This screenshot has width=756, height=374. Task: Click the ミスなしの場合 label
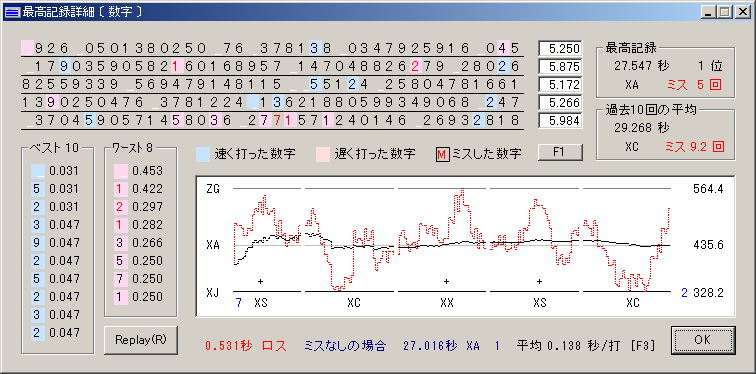click(345, 346)
